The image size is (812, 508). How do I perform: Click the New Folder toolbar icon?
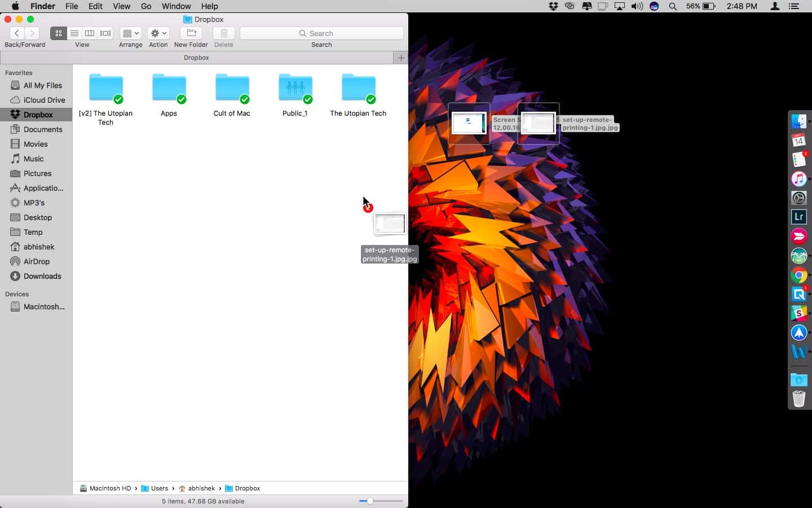191,33
